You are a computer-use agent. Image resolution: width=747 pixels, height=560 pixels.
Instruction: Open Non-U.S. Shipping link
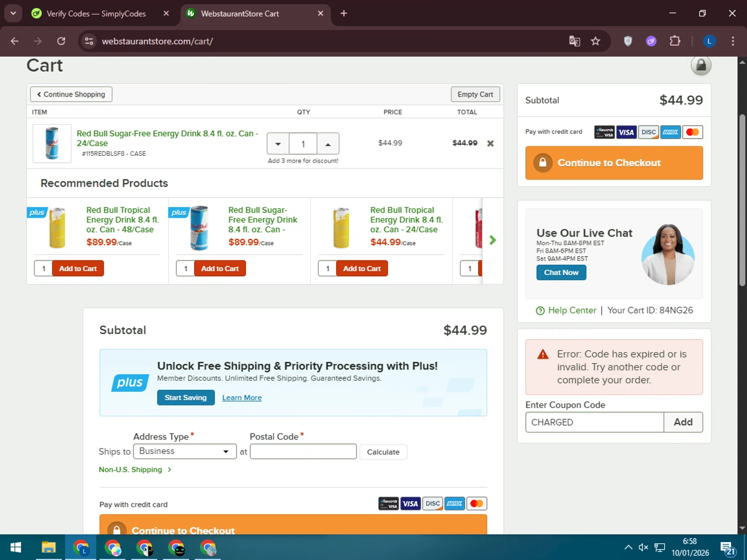(x=135, y=469)
